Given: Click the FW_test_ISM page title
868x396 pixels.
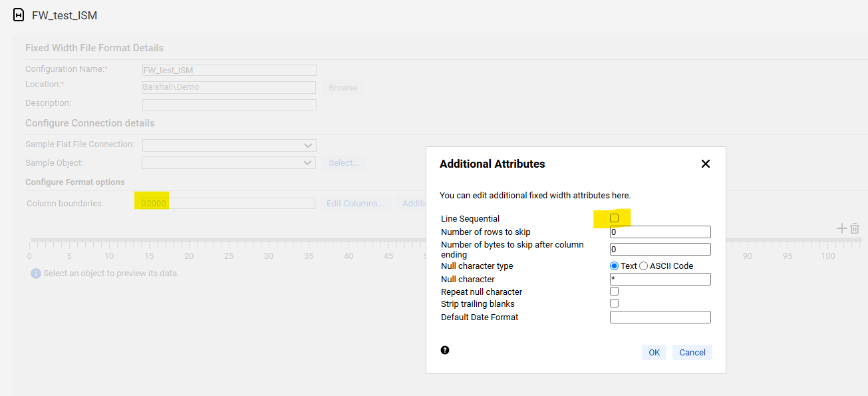Looking at the screenshot, I should [x=65, y=15].
